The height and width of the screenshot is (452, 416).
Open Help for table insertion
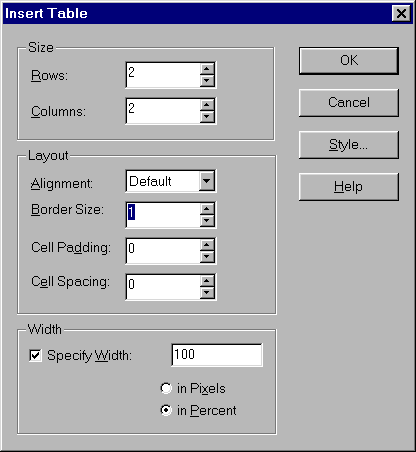[349, 187]
